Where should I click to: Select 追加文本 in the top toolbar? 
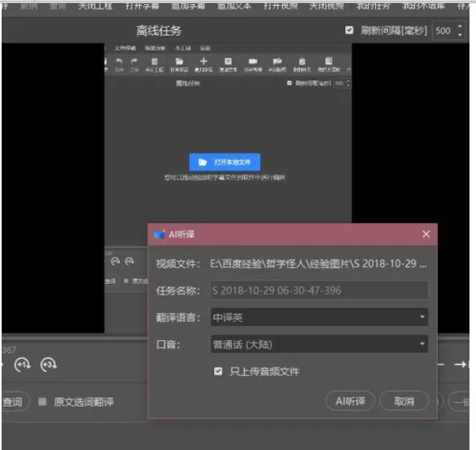pyautogui.click(x=234, y=6)
